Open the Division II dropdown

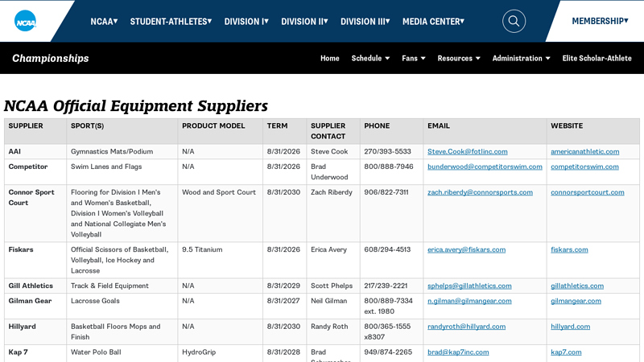pos(304,22)
